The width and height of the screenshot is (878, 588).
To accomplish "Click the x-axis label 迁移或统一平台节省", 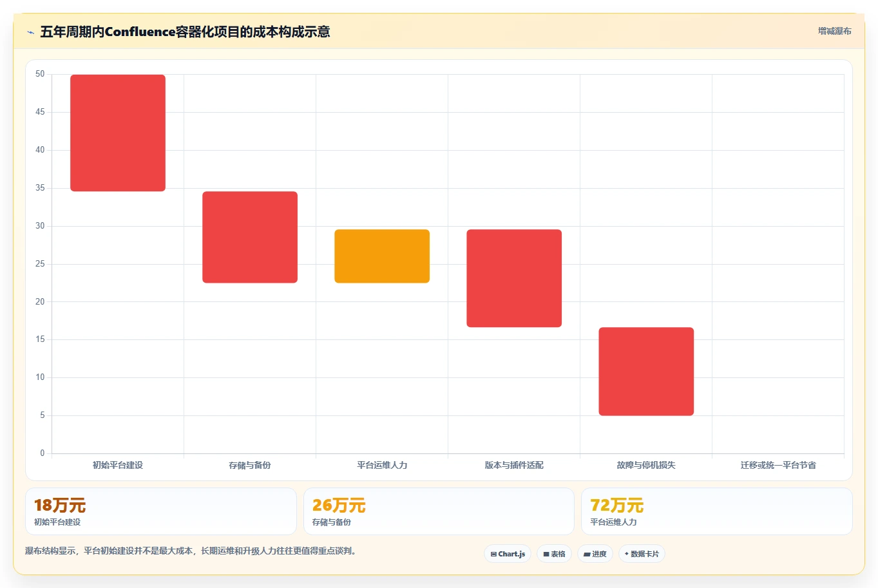I will [778, 465].
